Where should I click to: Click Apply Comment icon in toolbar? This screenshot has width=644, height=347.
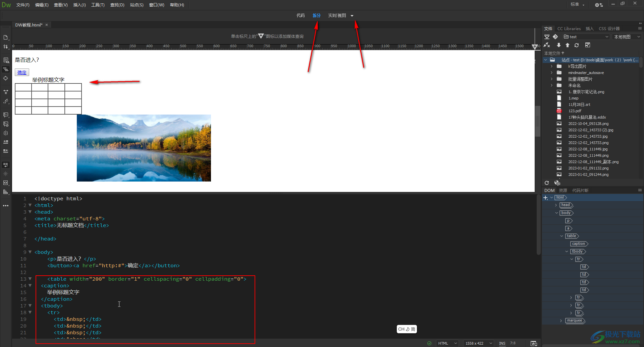coord(6,115)
